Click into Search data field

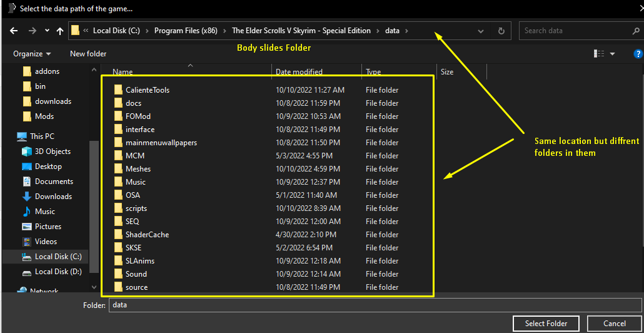coord(575,31)
